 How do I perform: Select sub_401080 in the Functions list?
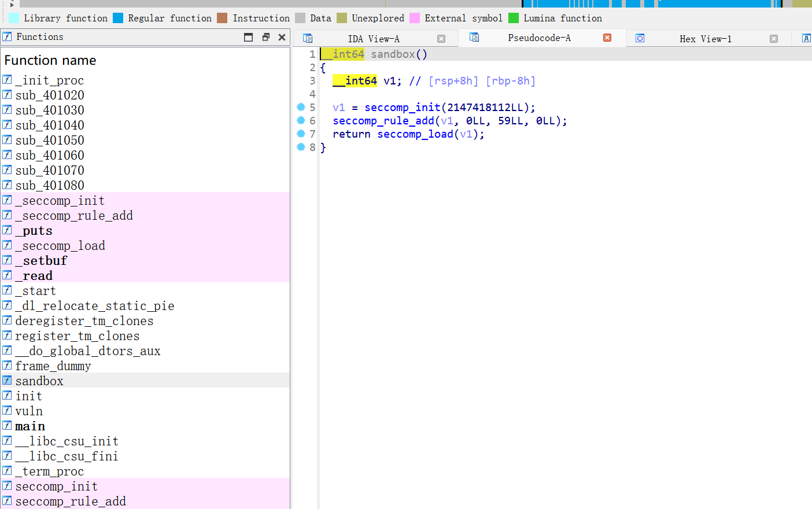coord(145,185)
